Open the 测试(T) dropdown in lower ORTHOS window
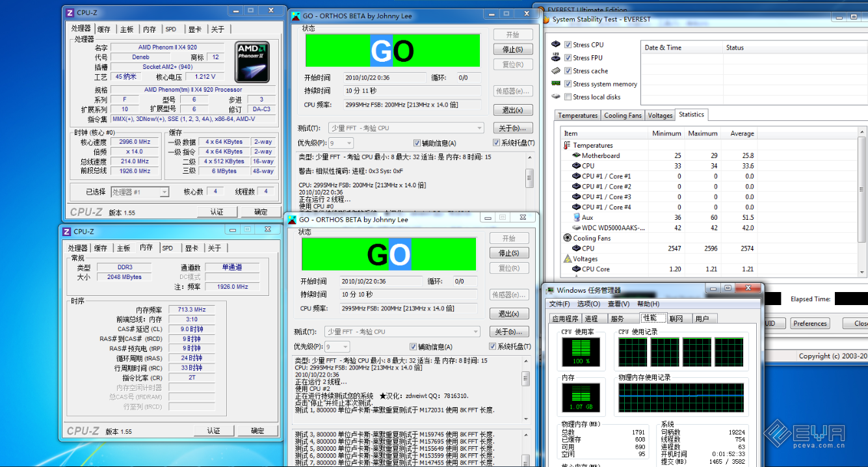Viewport: 868px width, 467px height. click(x=402, y=332)
